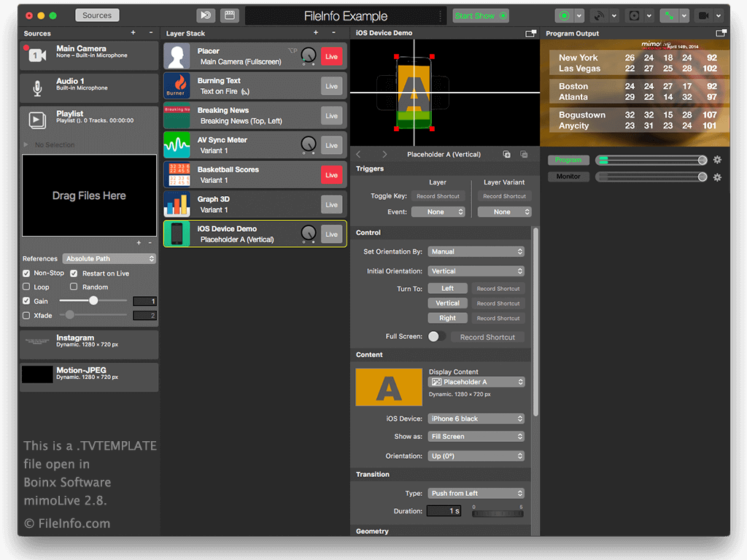Open the Display Content Placeholder A dropdown
747x560 pixels.
click(x=476, y=382)
